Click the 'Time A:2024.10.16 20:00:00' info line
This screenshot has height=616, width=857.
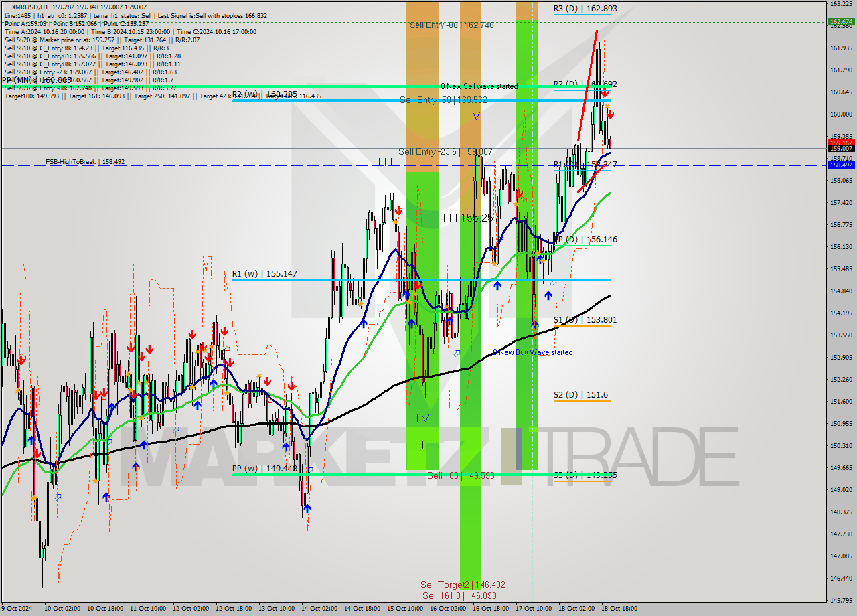click(x=130, y=31)
